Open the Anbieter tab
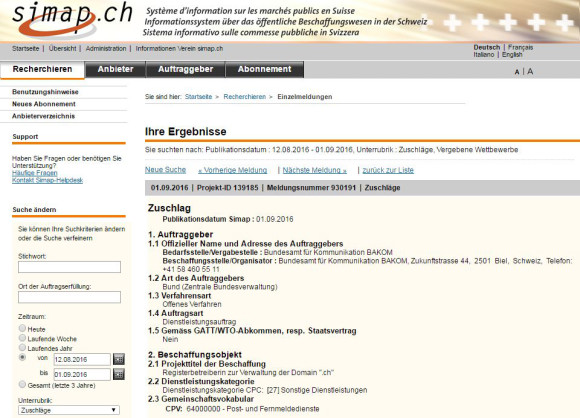Viewport: 580px width, 418px height. 115,69
